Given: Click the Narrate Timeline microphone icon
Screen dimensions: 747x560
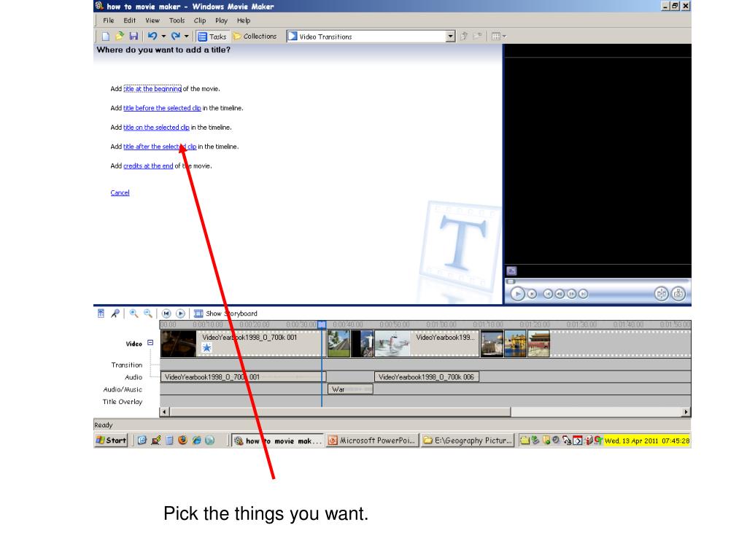Looking at the screenshot, I should pos(115,314).
